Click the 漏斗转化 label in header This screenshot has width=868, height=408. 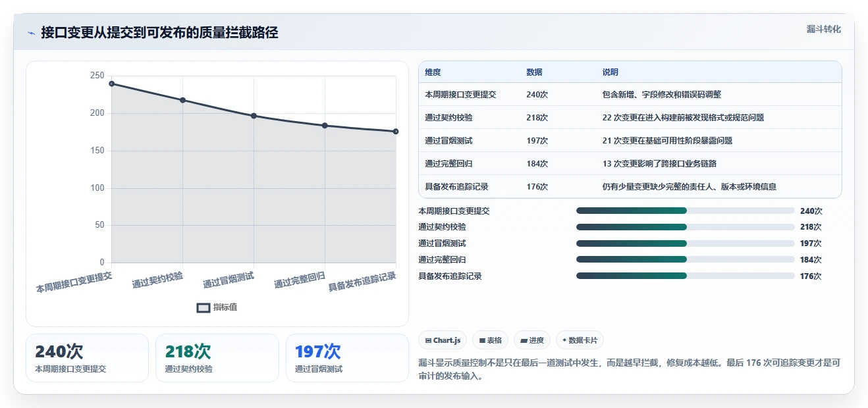click(x=823, y=29)
